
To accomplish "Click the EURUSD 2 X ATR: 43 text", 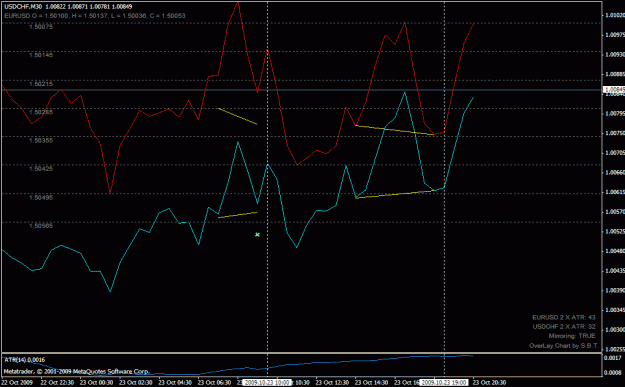I will click(564, 318).
